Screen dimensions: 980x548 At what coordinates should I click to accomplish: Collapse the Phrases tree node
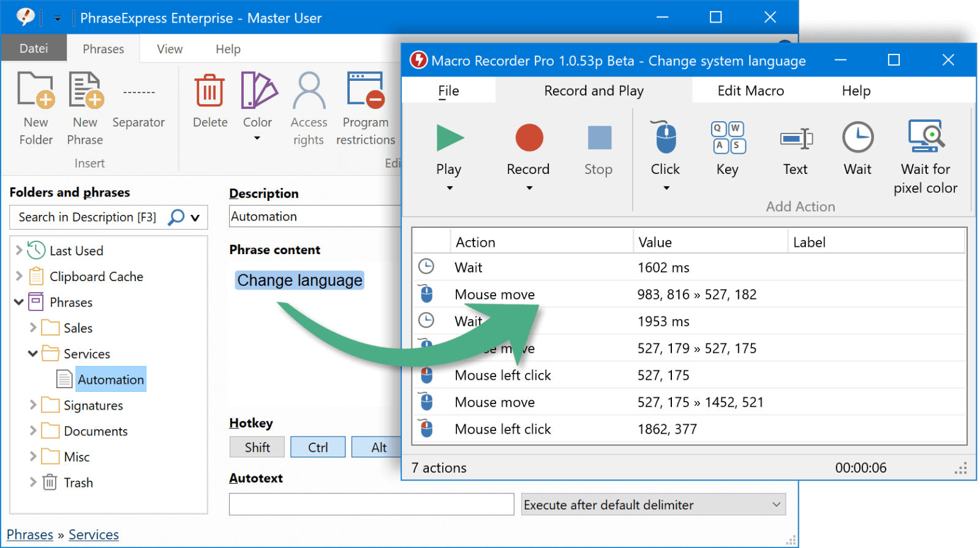click(x=19, y=302)
